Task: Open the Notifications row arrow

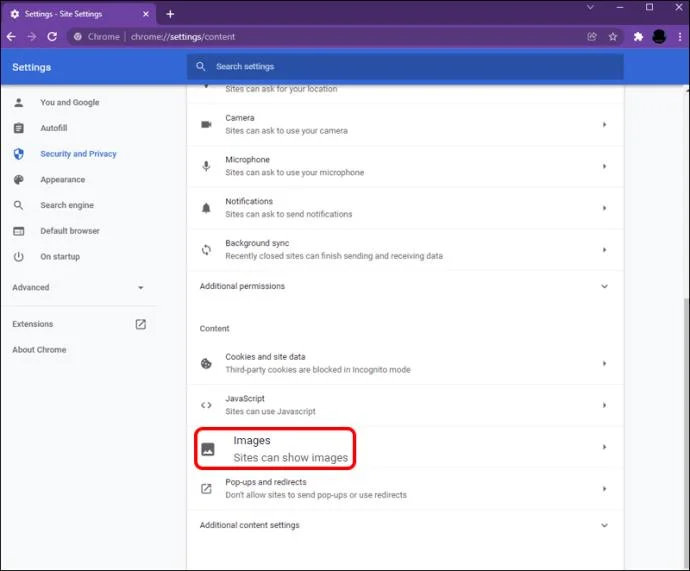Action: (605, 208)
